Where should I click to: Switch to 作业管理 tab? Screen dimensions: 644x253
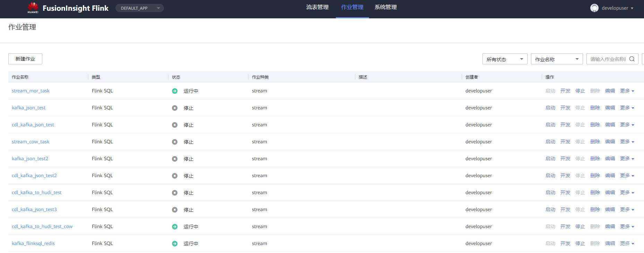coord(352,7)
